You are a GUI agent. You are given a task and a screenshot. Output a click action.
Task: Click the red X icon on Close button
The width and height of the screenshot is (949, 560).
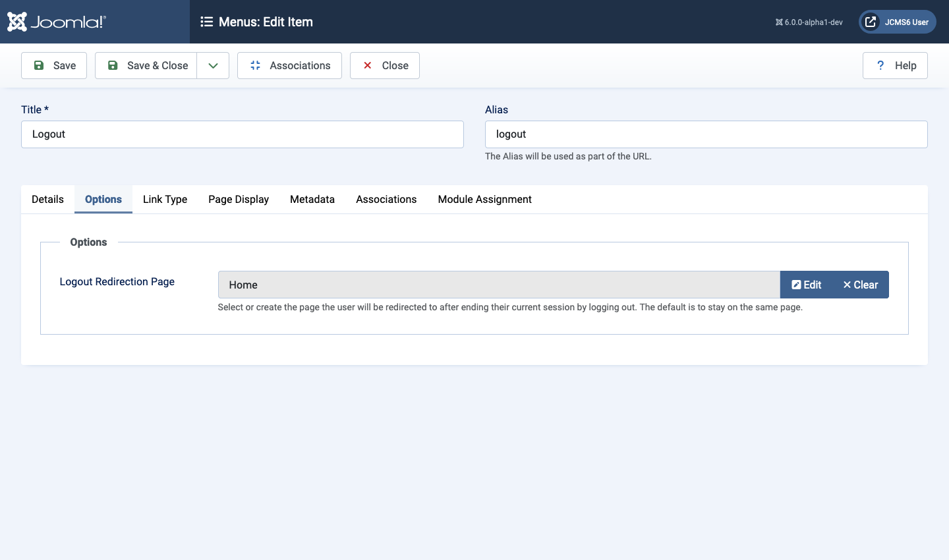tap(367, 65)
